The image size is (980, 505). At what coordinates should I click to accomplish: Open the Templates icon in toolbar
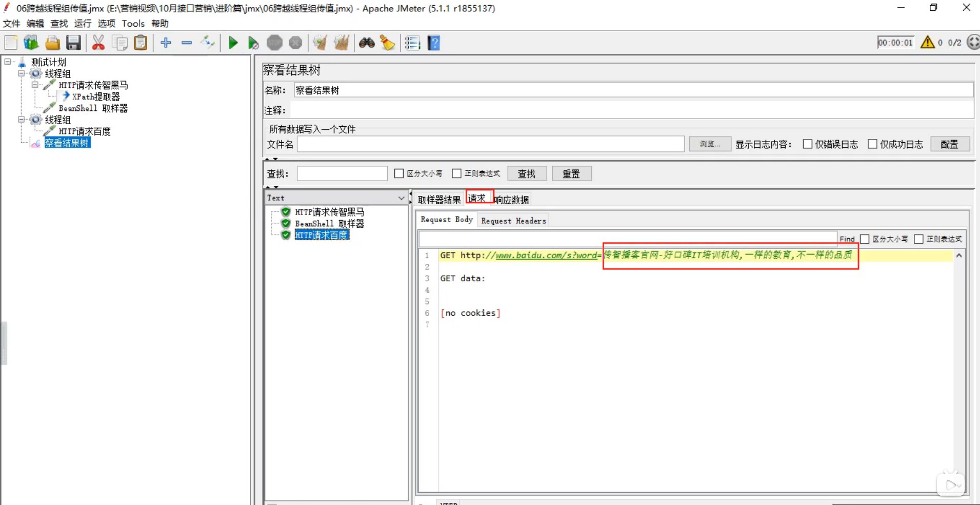31,43
